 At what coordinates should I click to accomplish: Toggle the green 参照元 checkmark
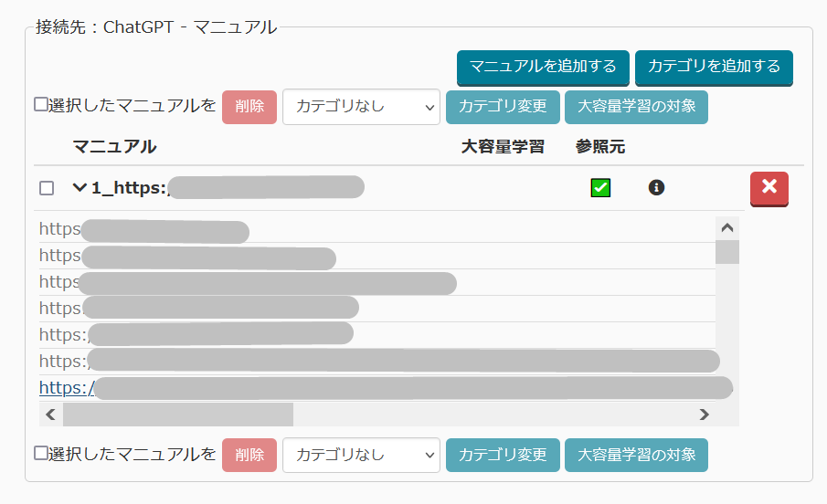point(600,188)
